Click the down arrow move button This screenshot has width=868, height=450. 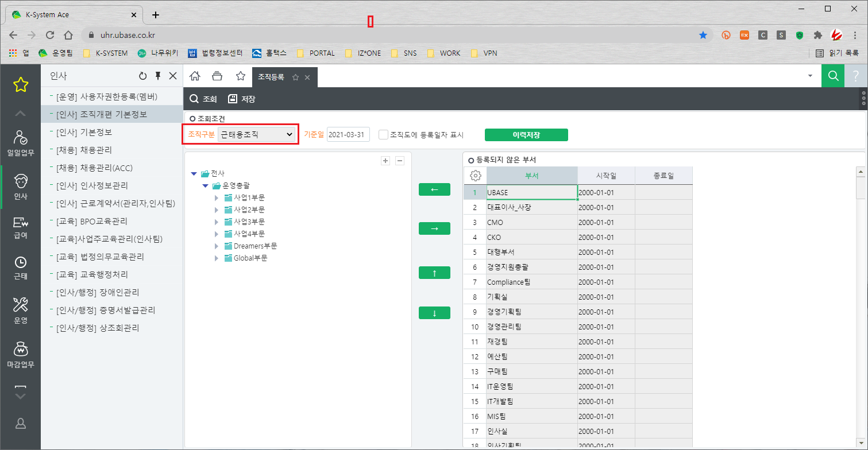pos(434,313)
